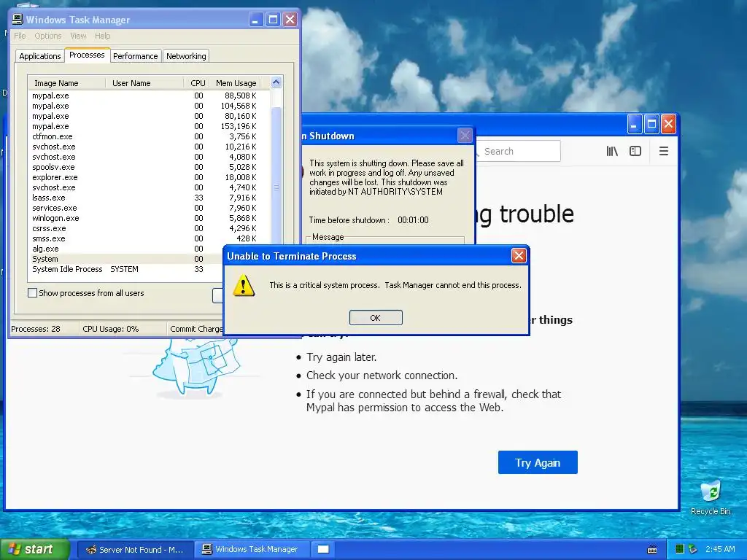This screenshot has height=560, width=747.
Task: Sort processes by CPU column
Action: coord(197,83)
